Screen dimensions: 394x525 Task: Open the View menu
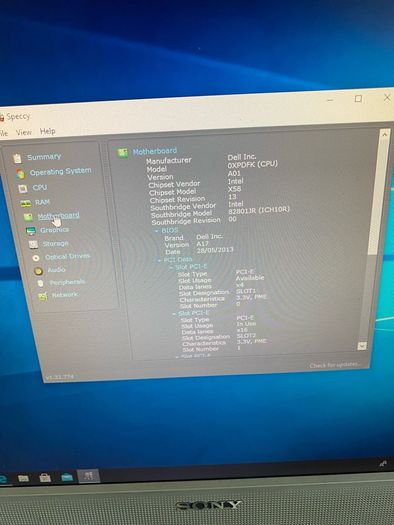[24, 132]
